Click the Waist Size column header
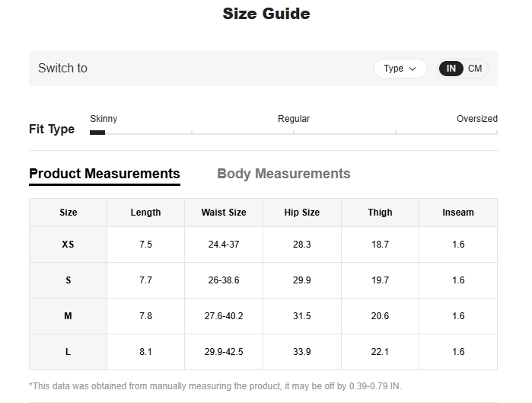The height and width of the screenshot is (403, 532). (224, 213)
